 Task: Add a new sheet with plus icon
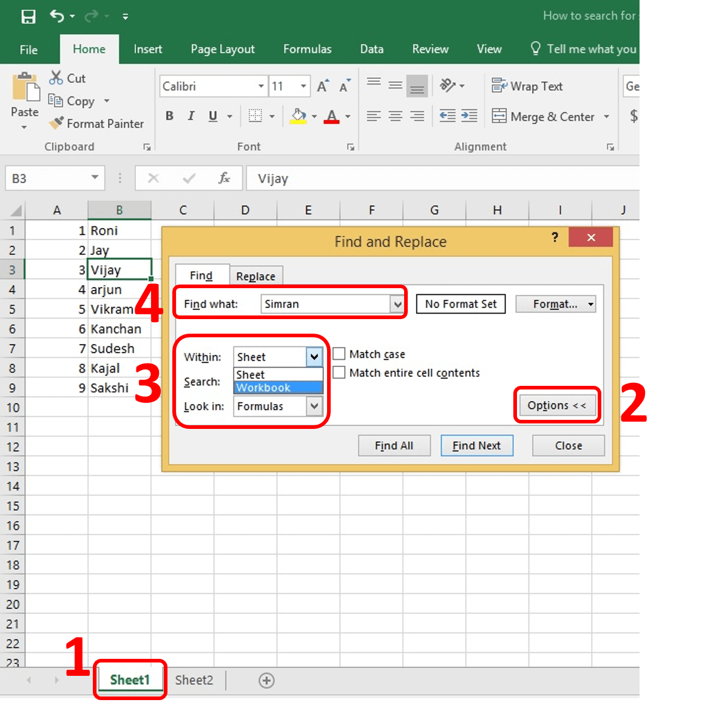point(266,681)
